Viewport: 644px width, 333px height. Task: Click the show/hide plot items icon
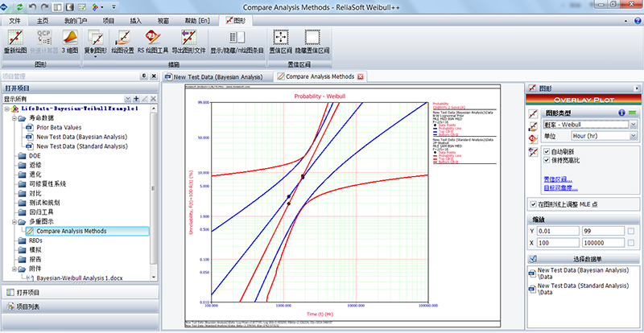pos(237,38)
